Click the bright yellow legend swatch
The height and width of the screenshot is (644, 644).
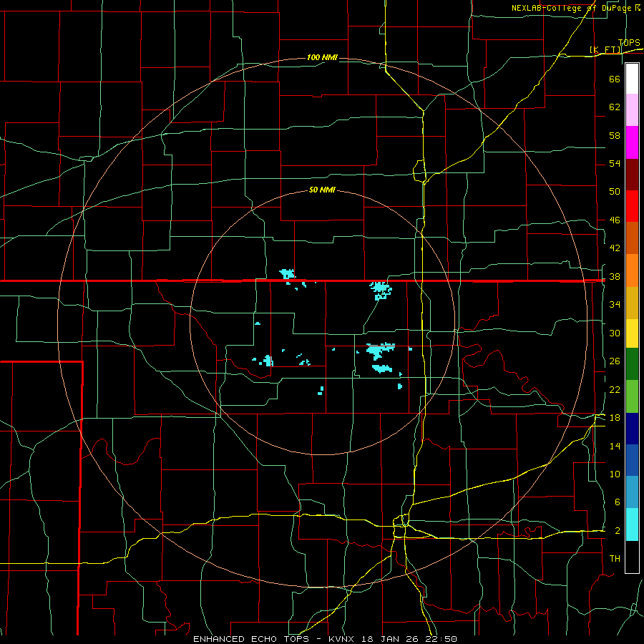[x=632, y=333]
